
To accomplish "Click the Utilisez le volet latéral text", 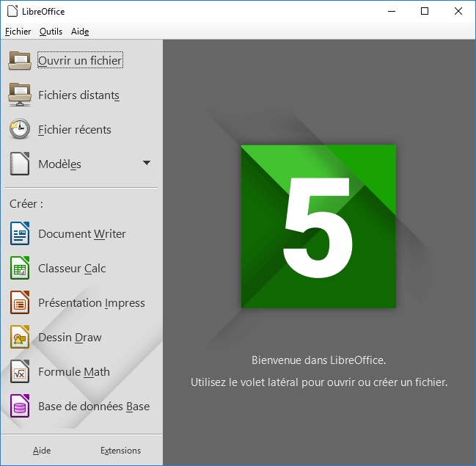I will point(319,382).
